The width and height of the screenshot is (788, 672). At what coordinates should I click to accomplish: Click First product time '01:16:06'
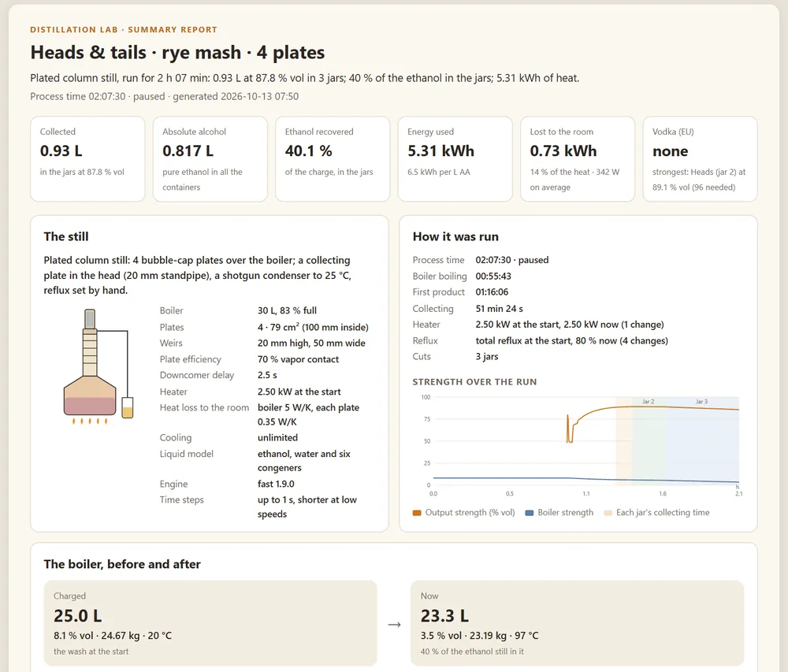coord(492,292)
